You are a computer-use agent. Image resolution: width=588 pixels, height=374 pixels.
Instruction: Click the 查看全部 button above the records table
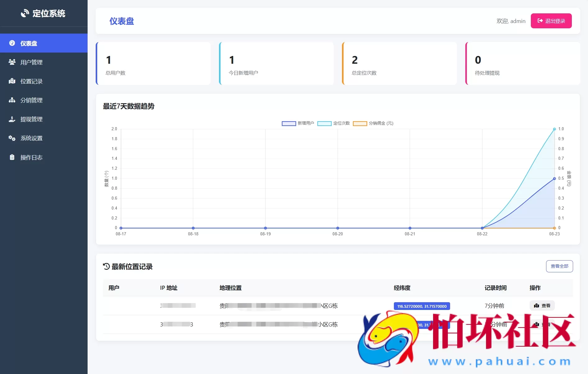click(559, 266)
